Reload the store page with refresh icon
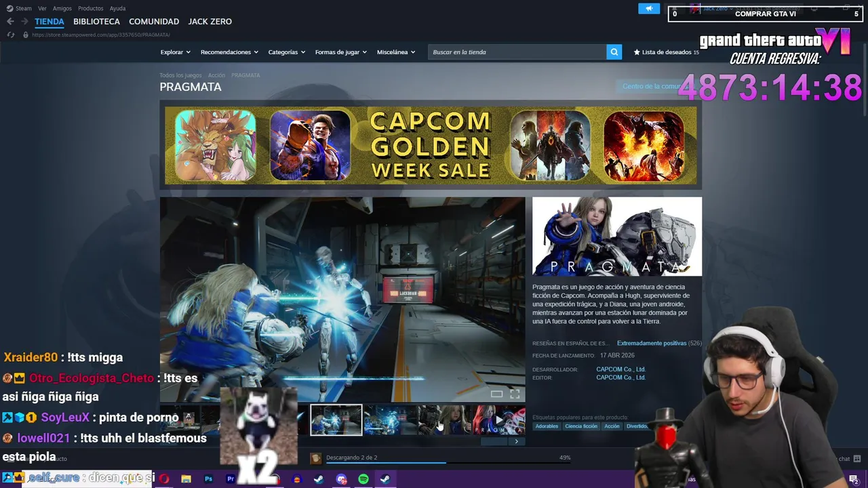 [x=10, y=35]
